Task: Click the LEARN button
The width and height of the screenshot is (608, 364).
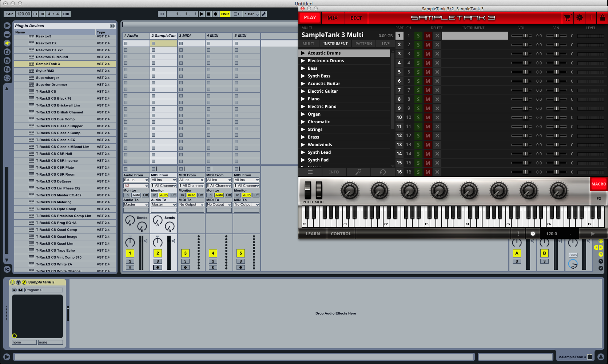Action: tap(313, 234)
